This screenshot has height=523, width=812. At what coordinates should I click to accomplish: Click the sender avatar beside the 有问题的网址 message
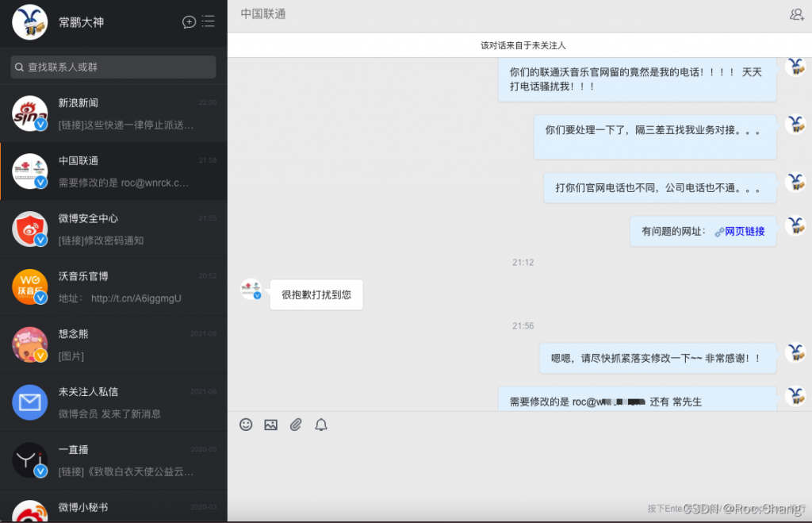[795, 225]
